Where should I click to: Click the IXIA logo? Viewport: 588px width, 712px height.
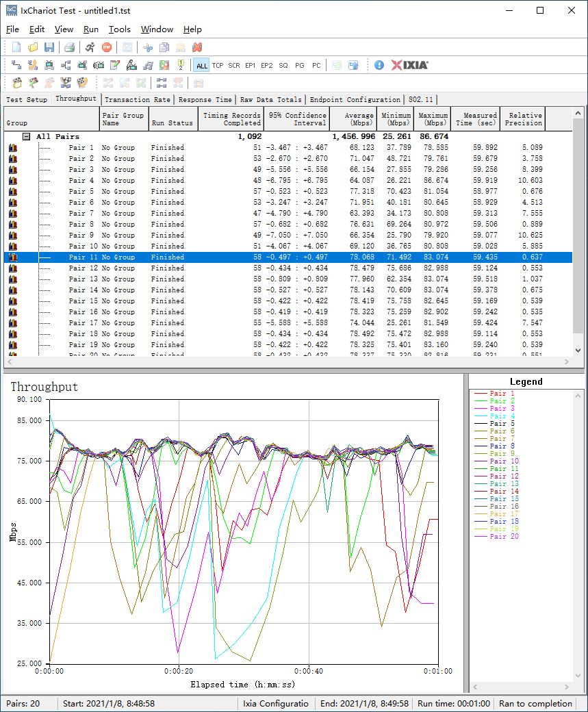pos(409,65)
